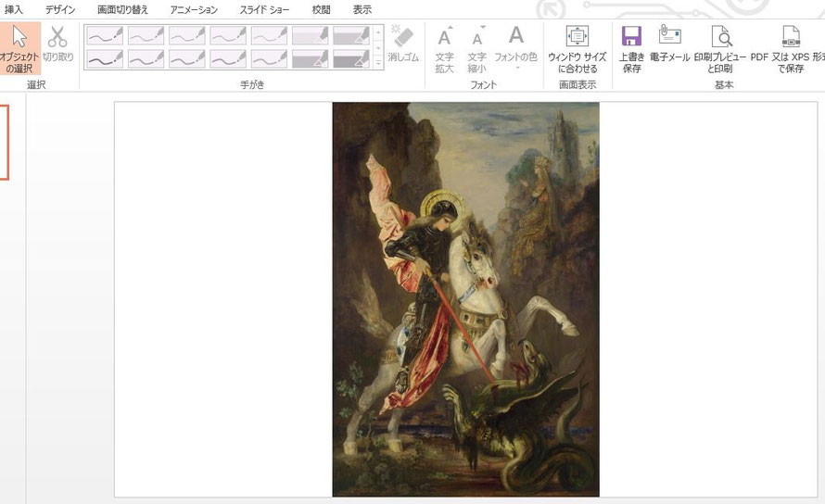Pick the fifth pen in the bottom gallery row
The height and width of the screenshot is (504, 825).
[269, 59]
